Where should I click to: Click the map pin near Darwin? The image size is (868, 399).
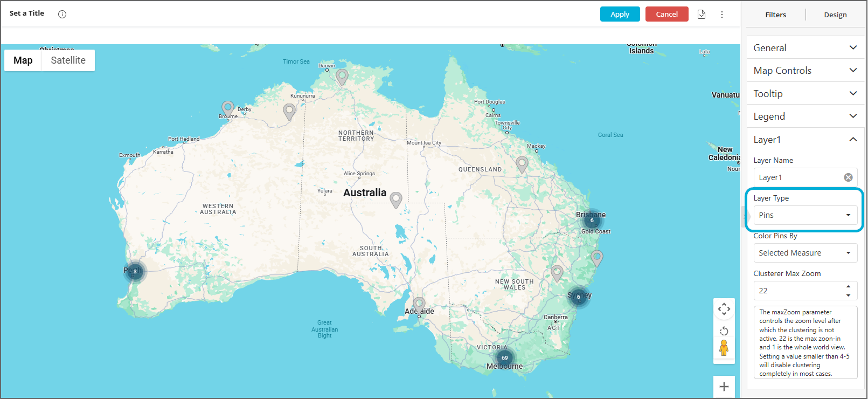(342, 76)
